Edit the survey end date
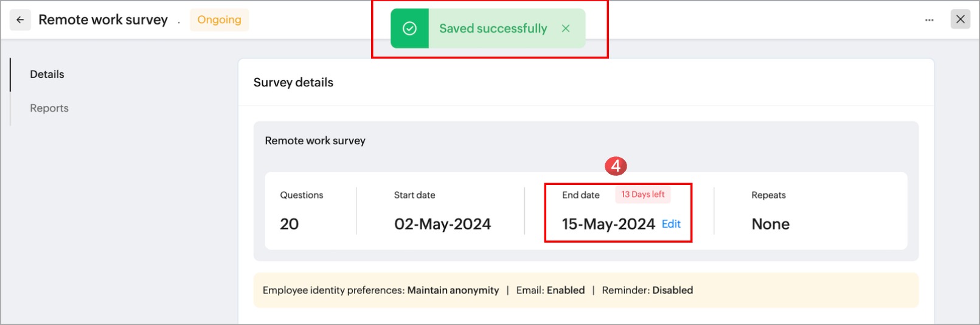 (x=671, y=224)
